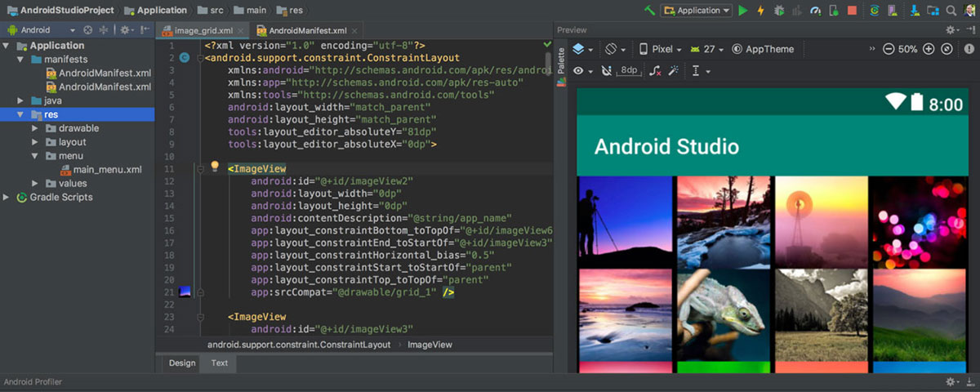Click the fold toggle at line 11 ImageView

200,169
